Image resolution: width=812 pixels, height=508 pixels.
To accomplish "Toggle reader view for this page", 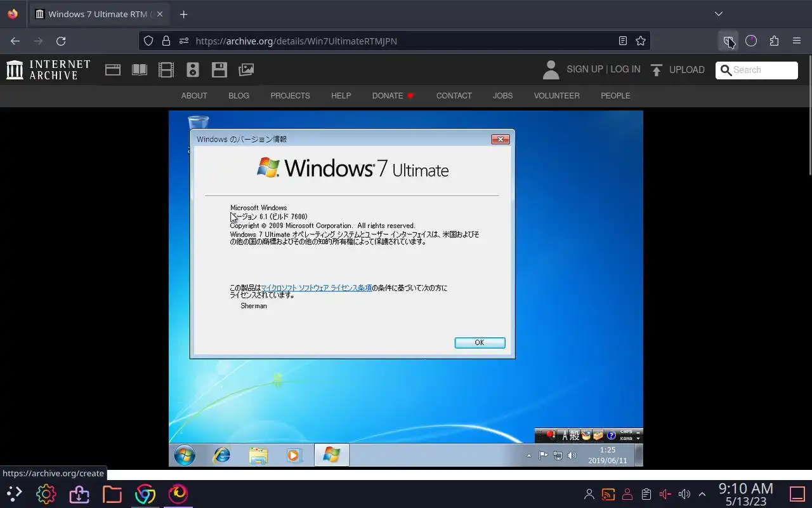I will [623, 41].
